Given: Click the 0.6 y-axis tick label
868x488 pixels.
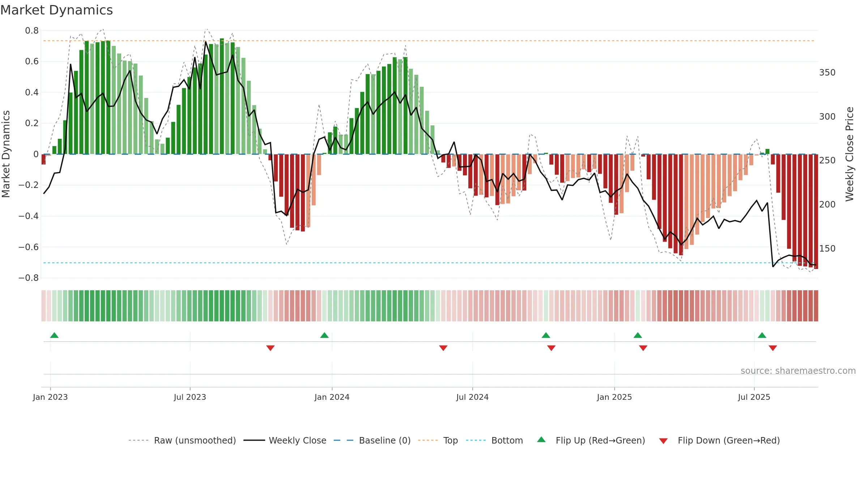Looking at the screenshot, I should 32,61.
